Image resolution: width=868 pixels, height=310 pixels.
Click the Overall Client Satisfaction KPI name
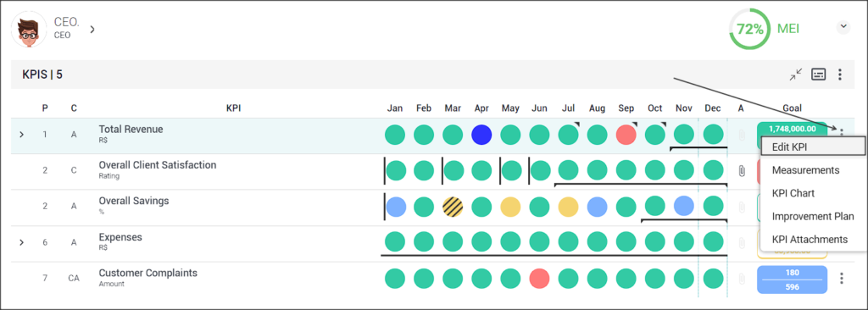coord(157,165)
